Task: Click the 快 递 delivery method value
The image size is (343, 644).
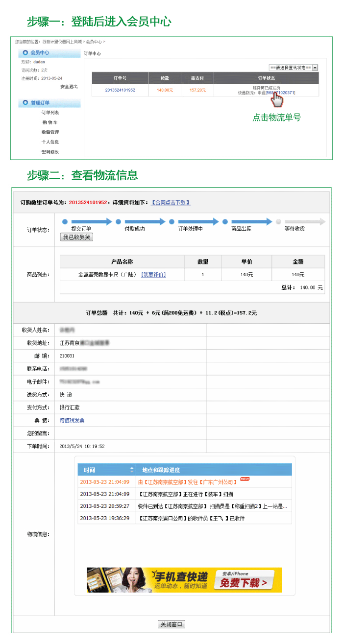Action: [66, 394]
